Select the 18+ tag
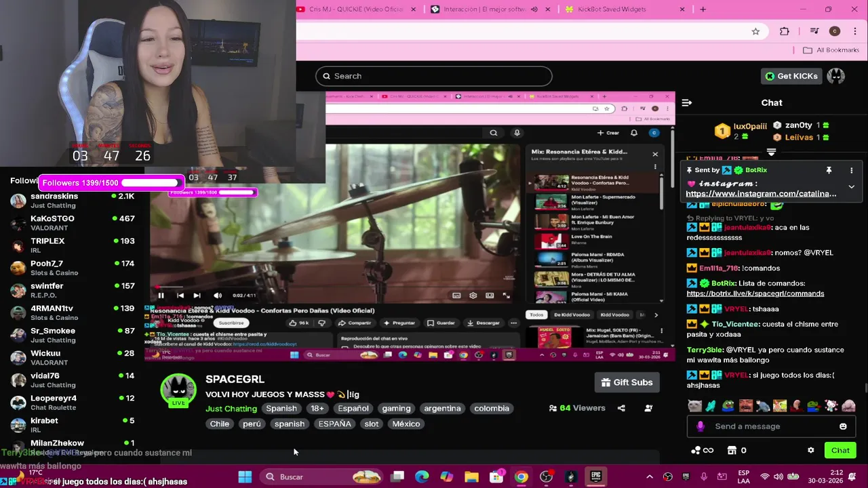The height and width of the screenshot is (488, 868). 317,409
